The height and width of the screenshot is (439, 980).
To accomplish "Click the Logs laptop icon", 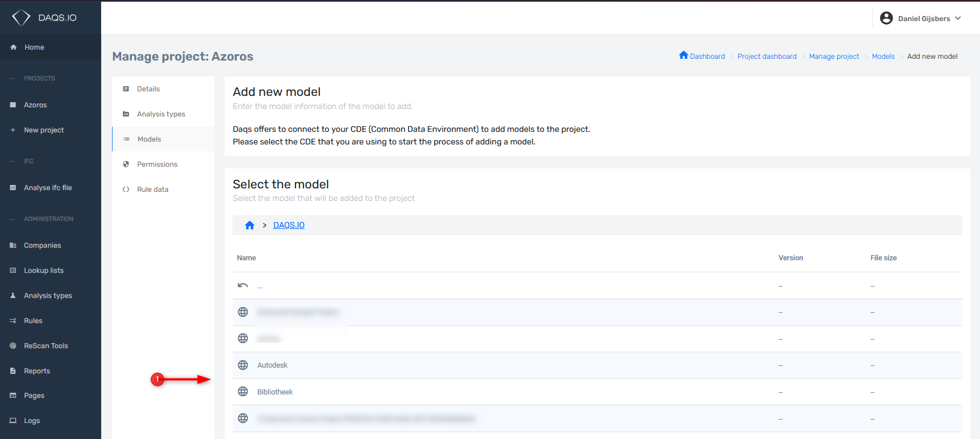I will pyautogui.click(x=13, y=421).
